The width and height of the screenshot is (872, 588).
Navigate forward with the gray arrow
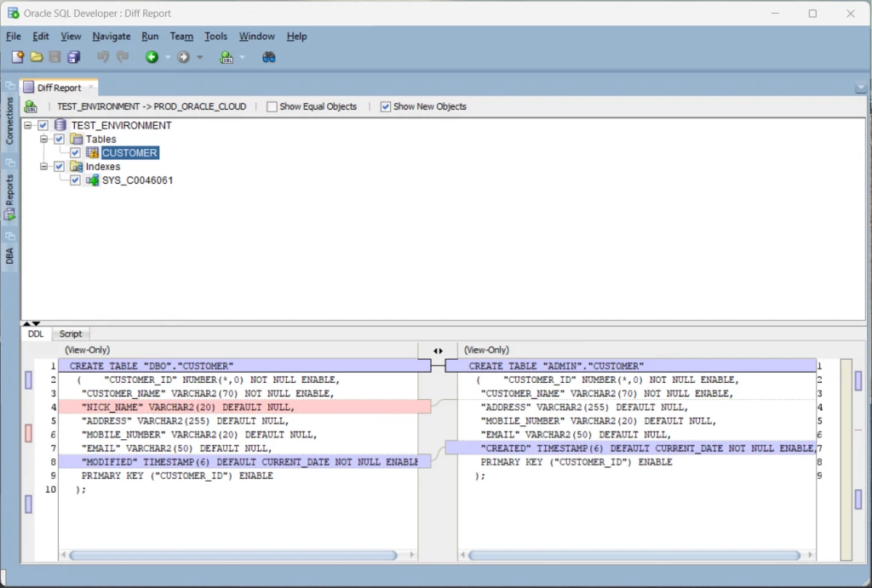tap(184, 57)
